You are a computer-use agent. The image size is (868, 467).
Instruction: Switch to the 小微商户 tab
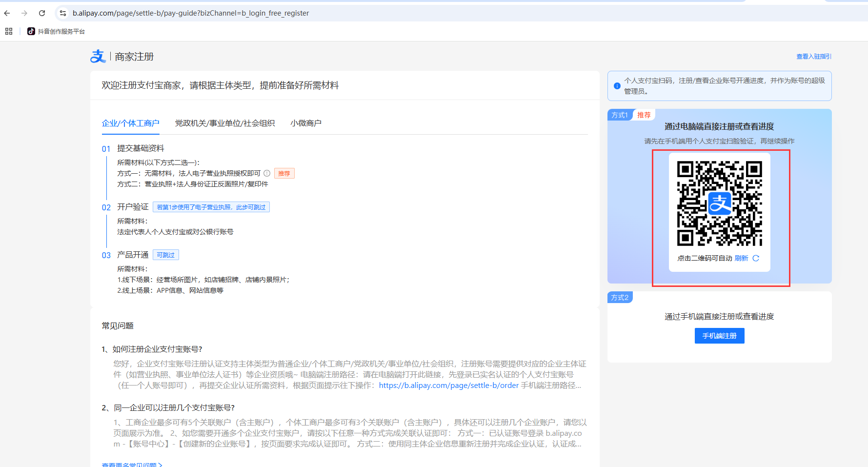pyautogui.click(x=306, y=123)
